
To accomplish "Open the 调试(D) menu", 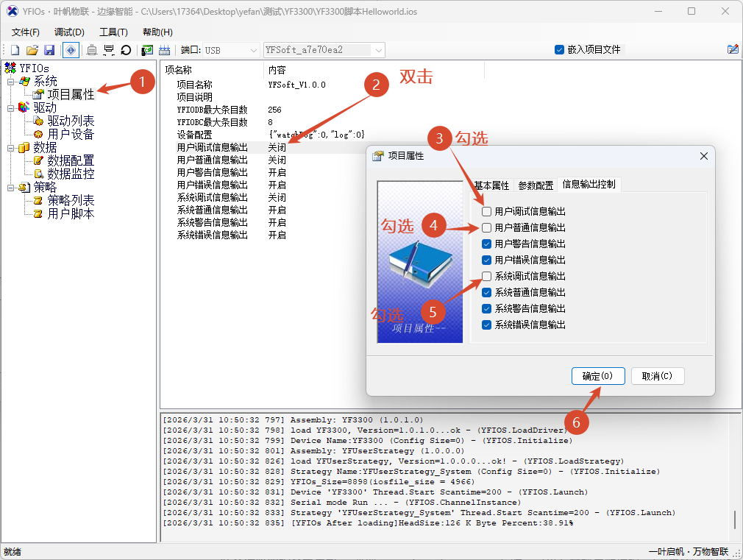I will pos(69,32).
